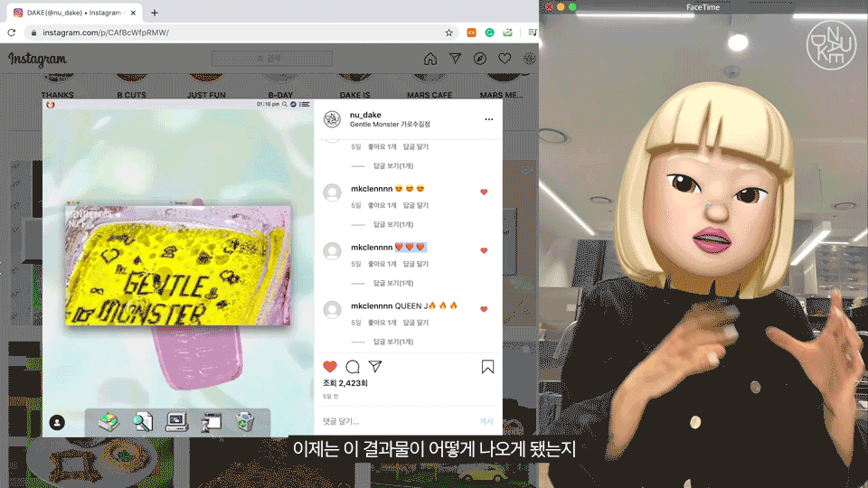Click the FaceTime window title bar

(x=703, y=7)
